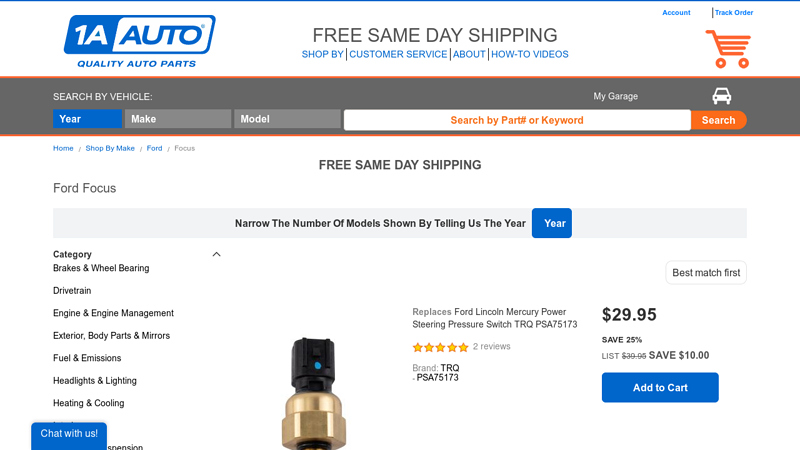Open the Year vehicle dropdown
This screenshot has width=800, height=450.
pos(87,119)
